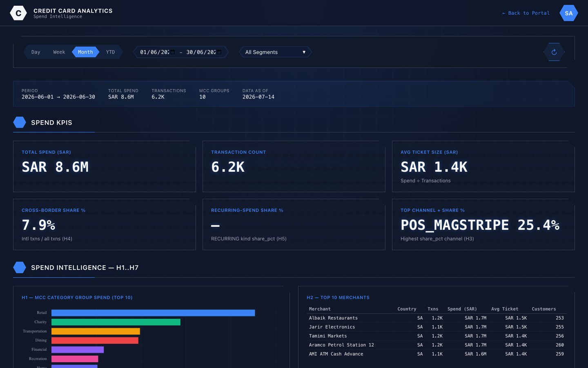Click the end date field 30/06
This screenshot has width=588, height=368.
(x=204, y=52)
